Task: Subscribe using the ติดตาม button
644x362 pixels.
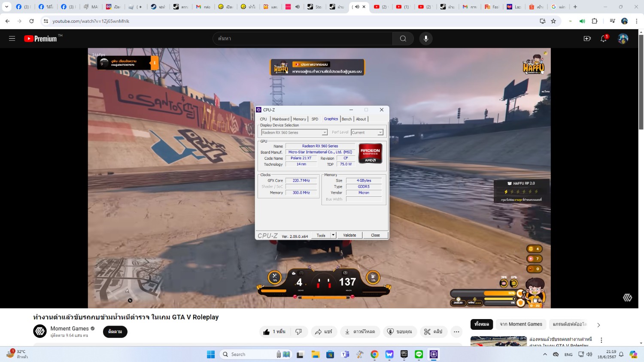Action: tap(115, 332)
